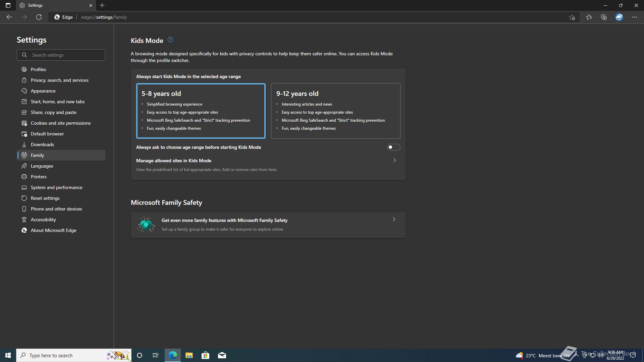This screenshot has width=644, height=362.
Task: Open the Collections icon
Action: click(x=604, y=17)
